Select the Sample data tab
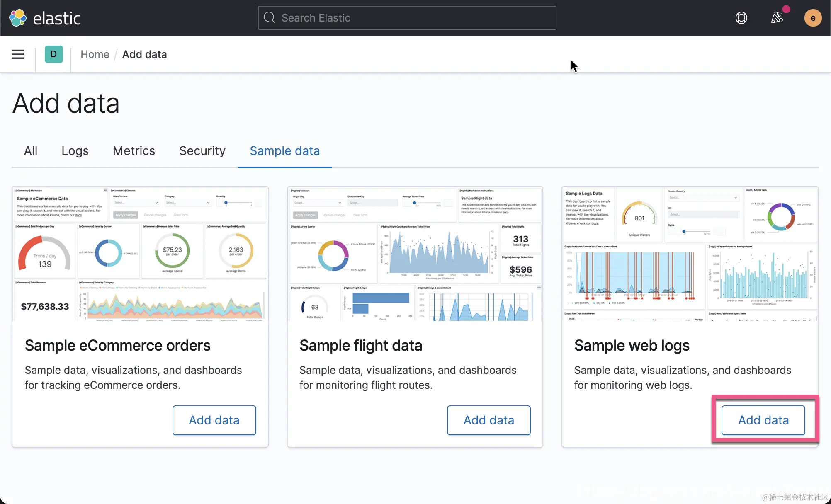Screen dimensions: 831x504 [284, 151]
